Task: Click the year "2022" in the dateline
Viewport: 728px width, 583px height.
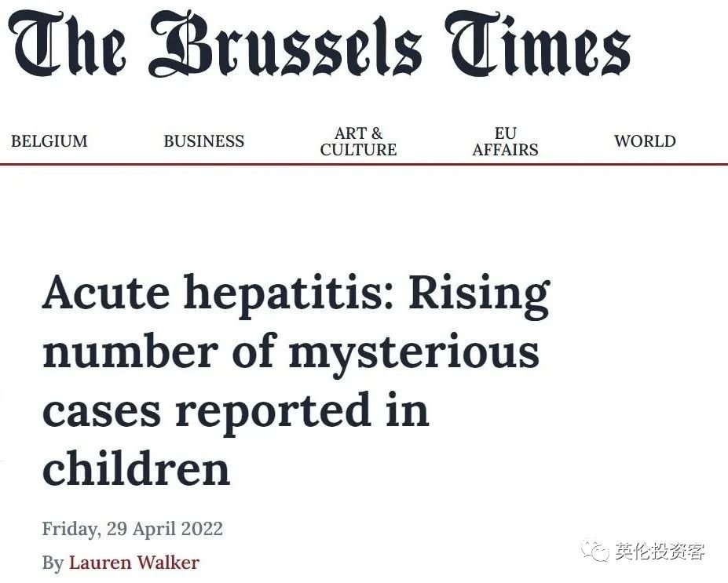Action: click(202, 528)
